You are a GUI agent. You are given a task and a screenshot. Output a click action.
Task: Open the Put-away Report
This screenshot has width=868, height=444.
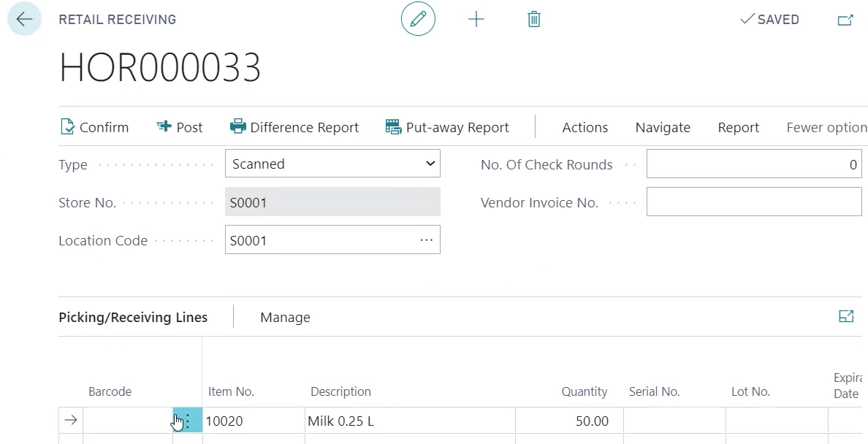point(447,127)
